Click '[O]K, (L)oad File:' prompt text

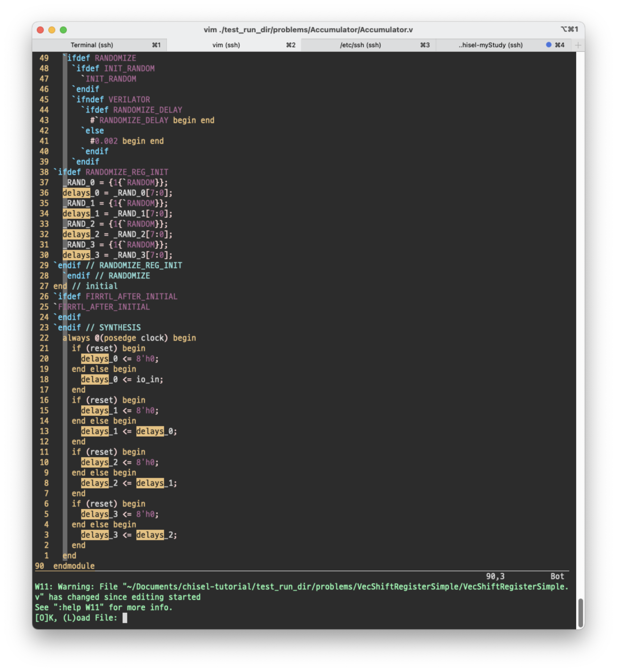(x=76, y=618)
